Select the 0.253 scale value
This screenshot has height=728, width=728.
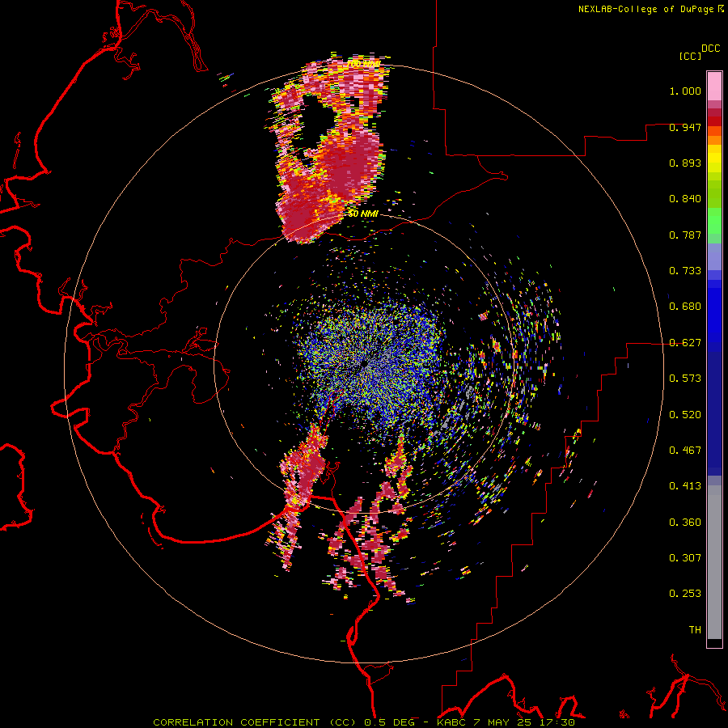[685, 594]
